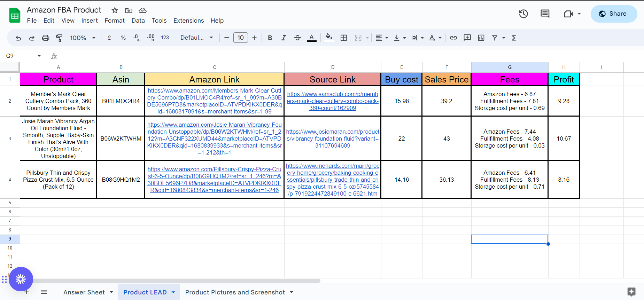The width and height of the screenshot is (644, 300).
Task: Toggle italic formatting
Action: (x=284, y=38)
